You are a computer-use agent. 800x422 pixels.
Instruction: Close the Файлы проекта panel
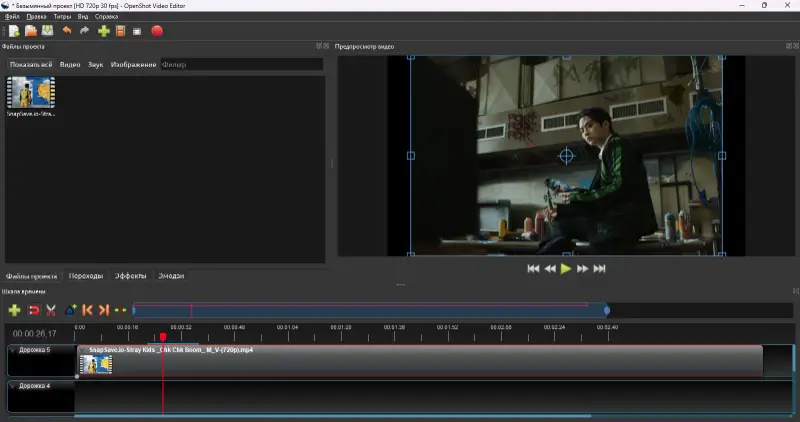(326, 46)
